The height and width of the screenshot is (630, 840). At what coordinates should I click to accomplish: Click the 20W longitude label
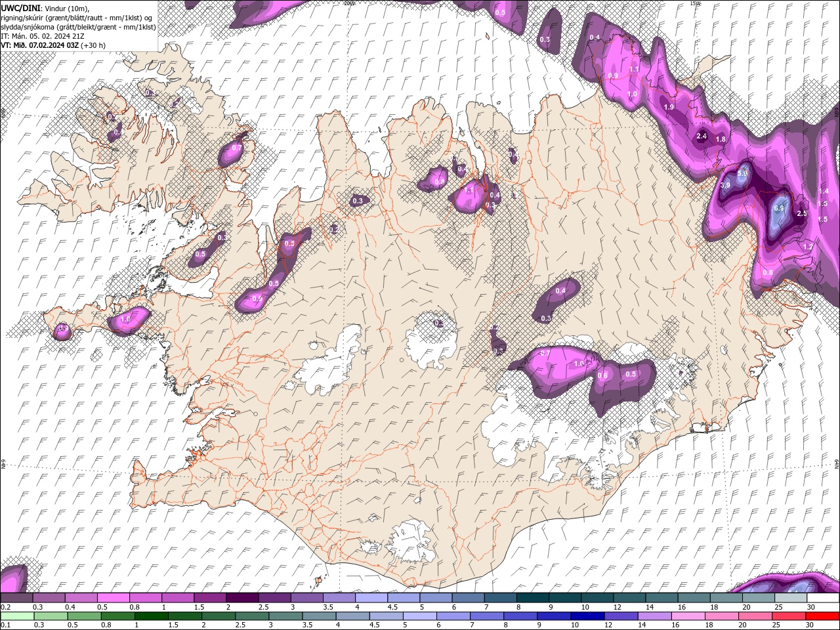coord(348,3)
